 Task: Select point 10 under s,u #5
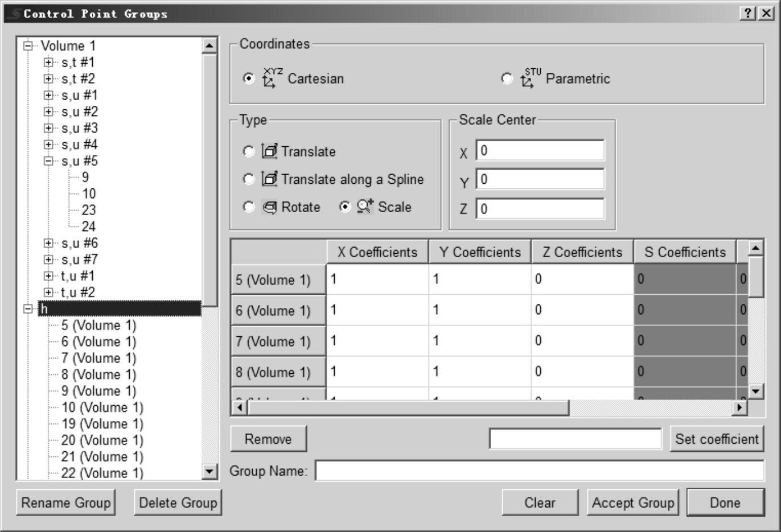coord(88,193)
